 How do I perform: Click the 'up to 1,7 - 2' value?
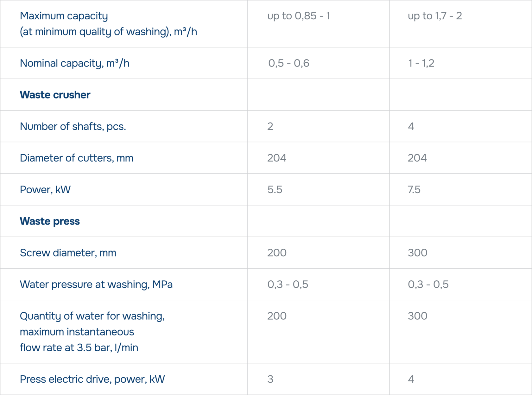[x=435, y=16]
